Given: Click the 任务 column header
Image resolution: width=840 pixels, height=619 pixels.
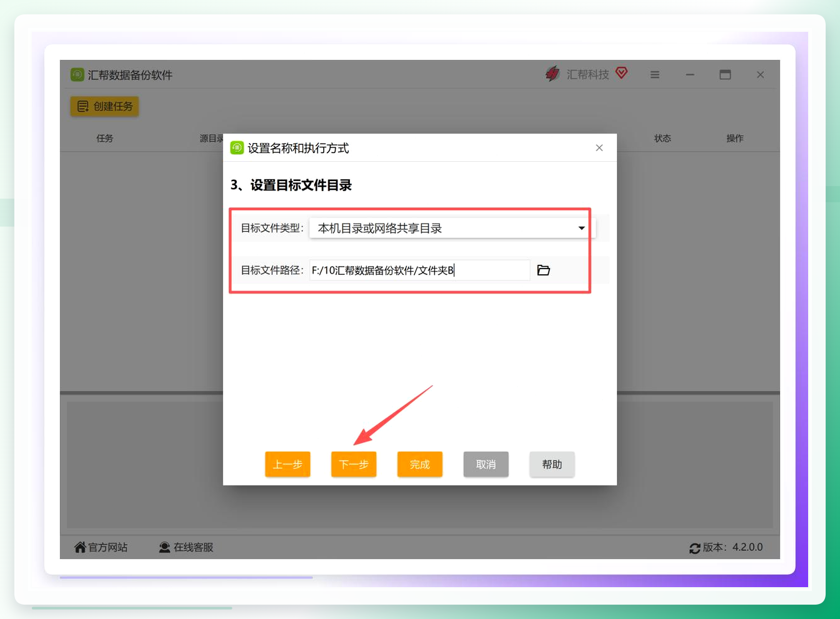Looking at the screenshot, I should tap(105, 138).
